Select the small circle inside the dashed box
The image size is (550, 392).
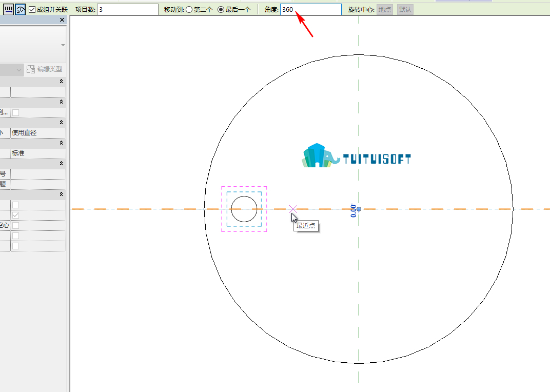pos(244,209)
